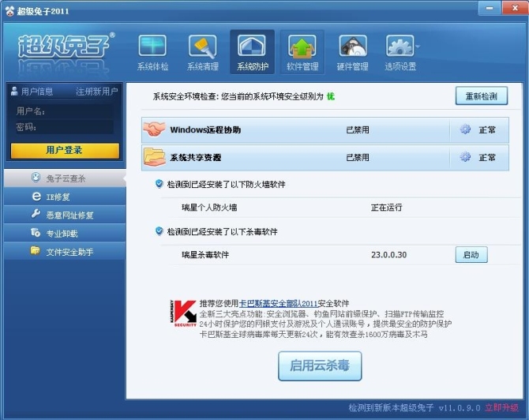
Task: Click the 启动 button for 瑞星杀毒软件
Action: click(471, 255)
